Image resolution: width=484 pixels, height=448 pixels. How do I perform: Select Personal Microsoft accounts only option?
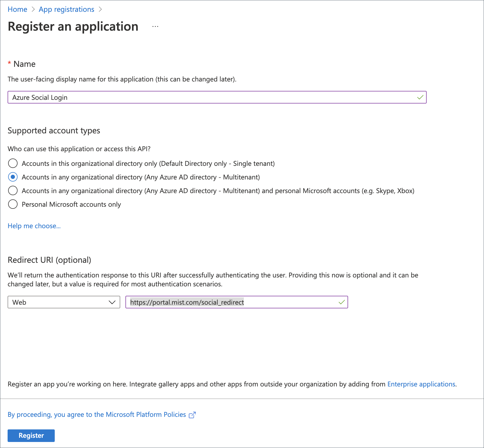click(x=13, y=204)
